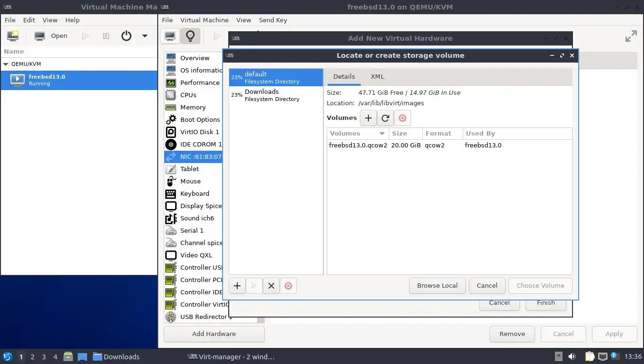Select Tablet hardware entry
Image resolution: width=644 pixels, height=364 pixels.
pos(193,169)
